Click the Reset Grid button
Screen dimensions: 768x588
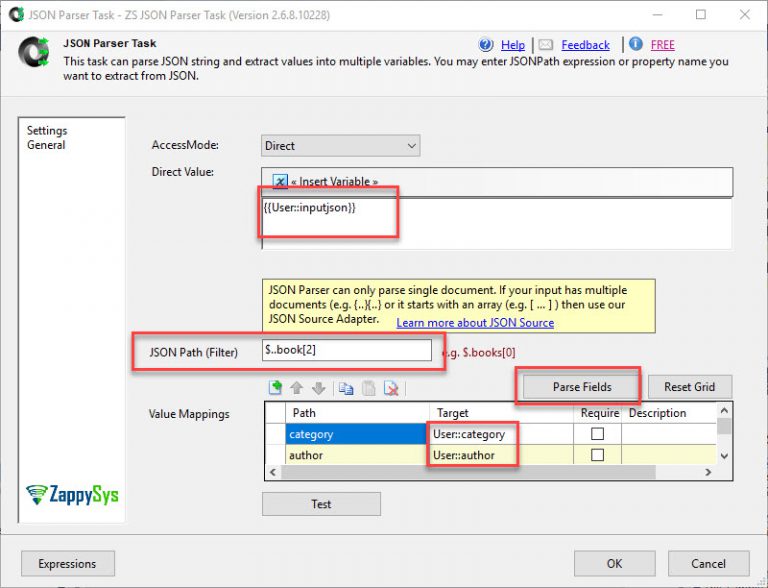[x=690, y=387]
